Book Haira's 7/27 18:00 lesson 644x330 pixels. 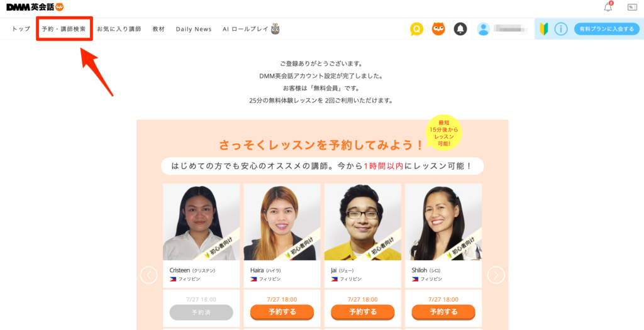pos(282,312)
